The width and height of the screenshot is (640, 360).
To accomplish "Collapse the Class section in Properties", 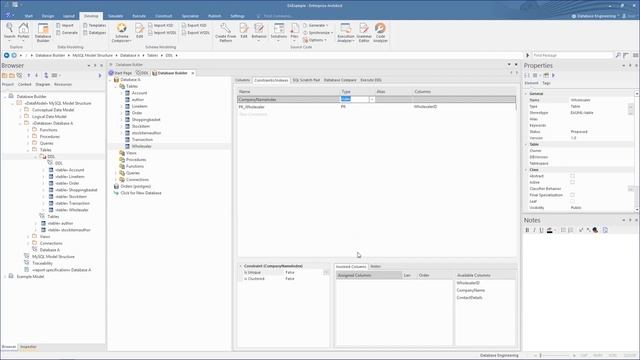I will (526, 170).
